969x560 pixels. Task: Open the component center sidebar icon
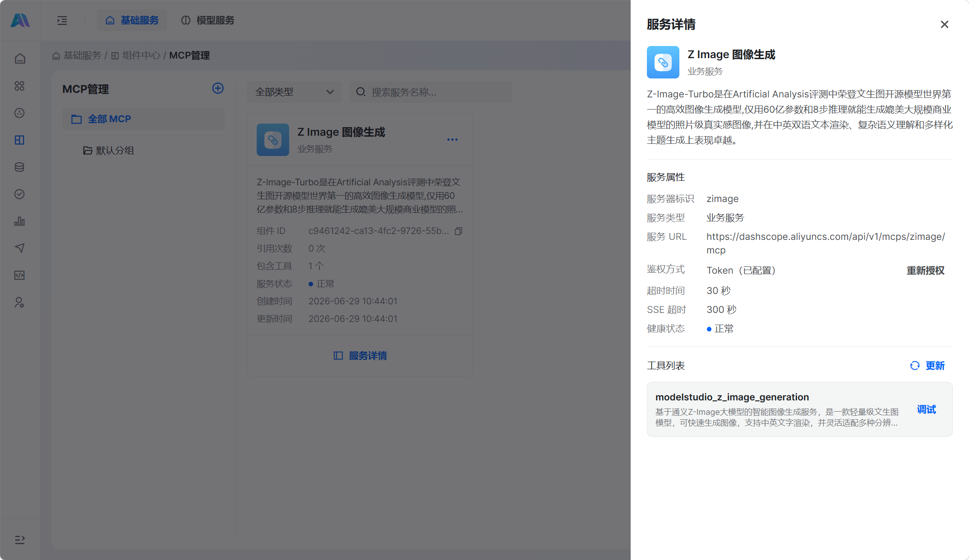(19, 140)
